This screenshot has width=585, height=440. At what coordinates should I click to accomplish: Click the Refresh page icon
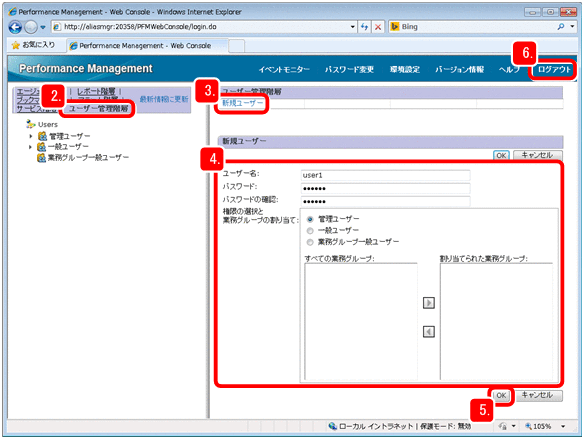[365, 27]
